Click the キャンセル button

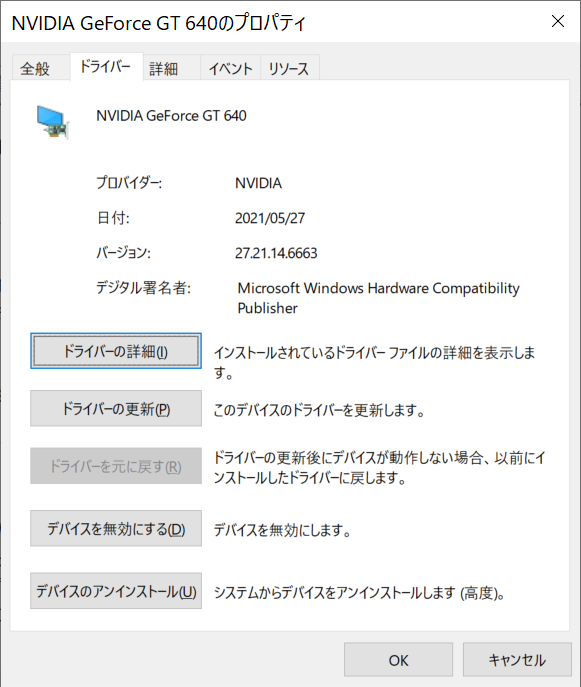click(x=517, y=660)
